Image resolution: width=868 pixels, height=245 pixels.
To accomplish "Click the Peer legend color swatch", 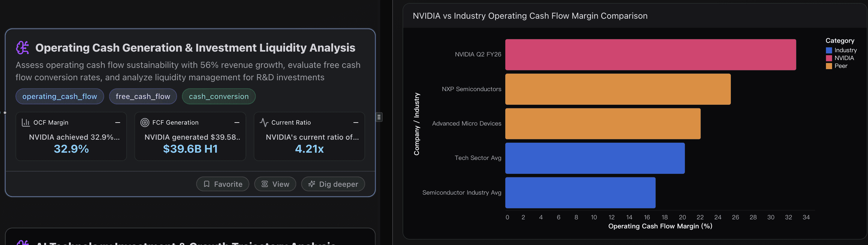I will tap(829, 66).
